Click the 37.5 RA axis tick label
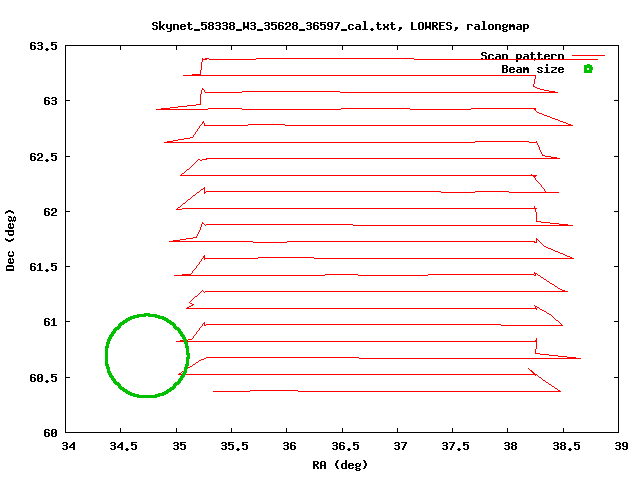 click(x=455, y=446)
